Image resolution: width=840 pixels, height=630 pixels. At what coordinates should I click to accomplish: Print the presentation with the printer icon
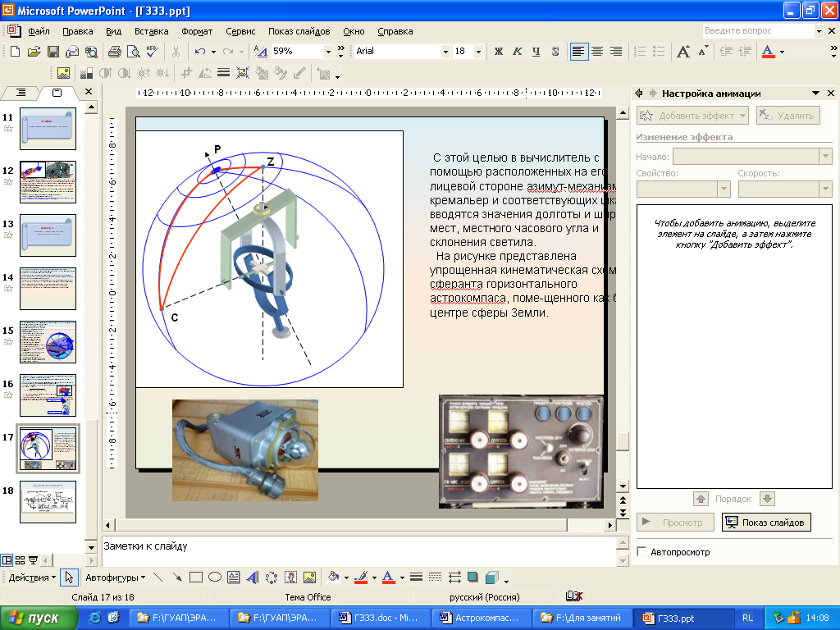pyautogui.click(x=114, y=52)
